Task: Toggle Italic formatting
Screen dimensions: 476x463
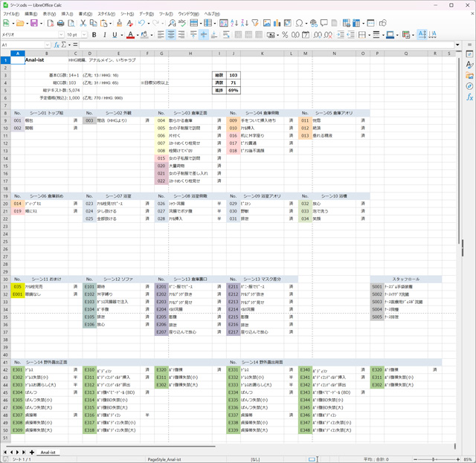Action: (x=105, y=35)
